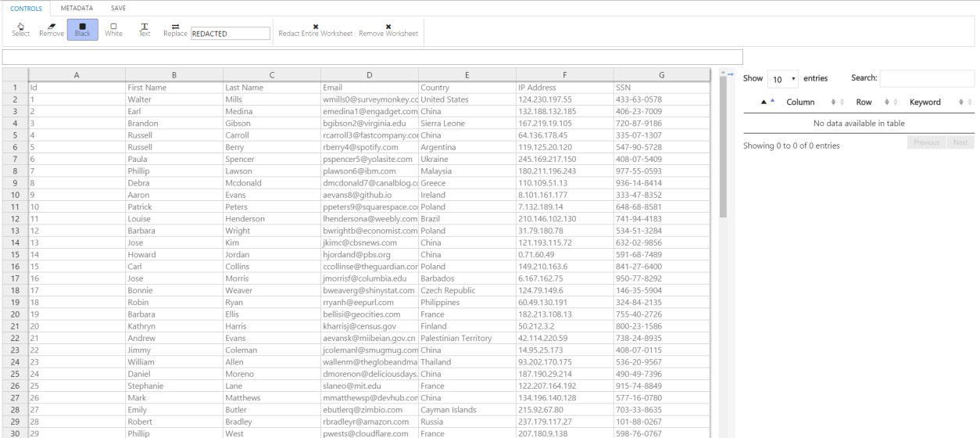
Task: Select the Black redaction tool
Action: pos(82,29)
